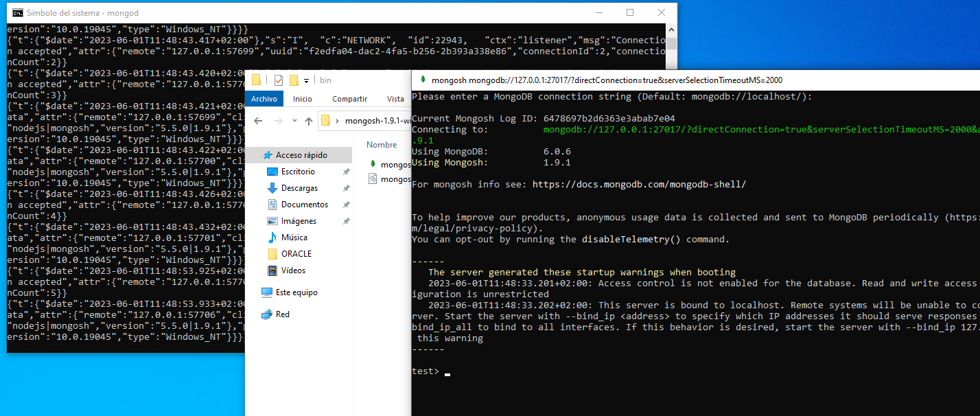Select the mongosh-1.9.1 breadcrumb folder
The width and height of the screenshot is (980, 416).
click(x=378, y=122)
